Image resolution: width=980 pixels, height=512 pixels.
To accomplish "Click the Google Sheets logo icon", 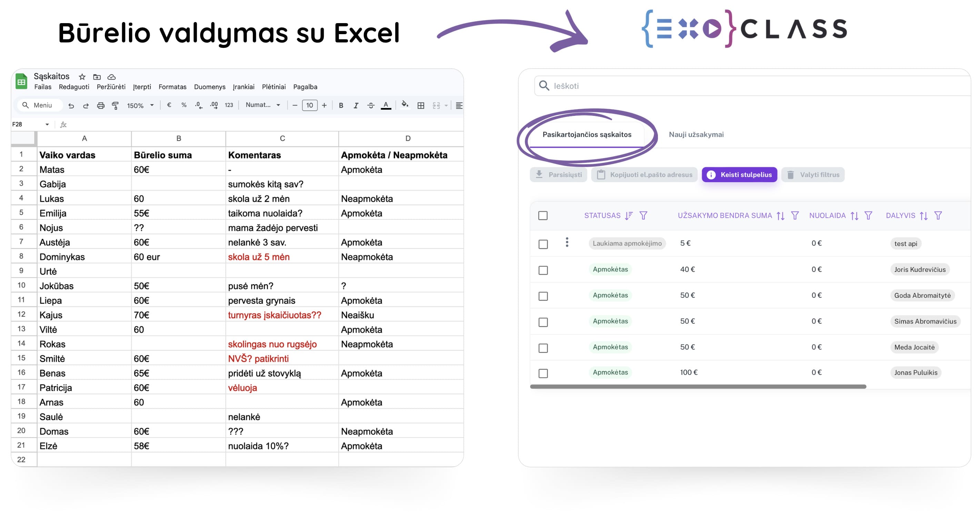I will click(21, 81).
